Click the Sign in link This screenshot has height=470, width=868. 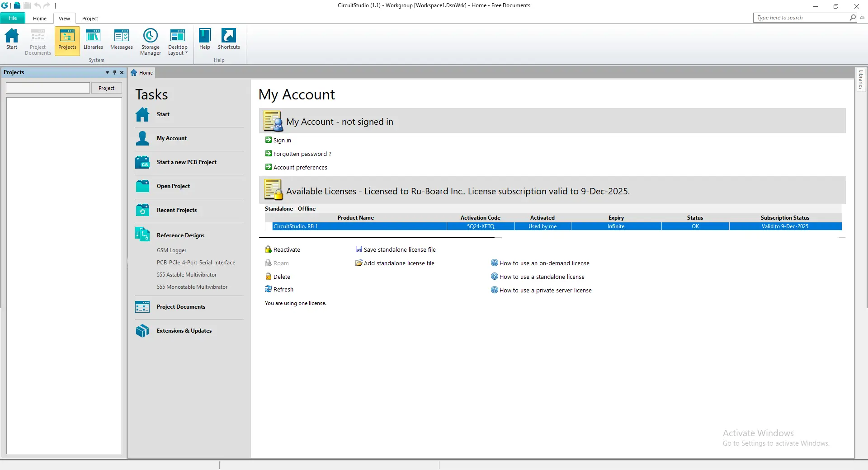282,141
